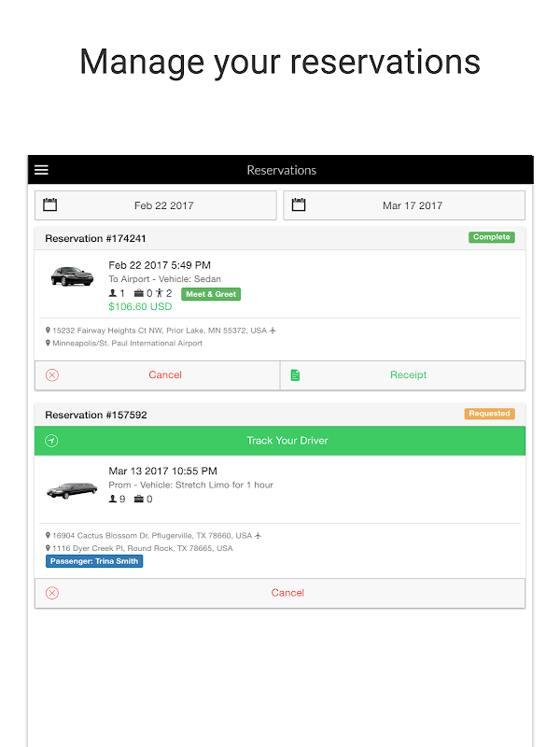The height and width of the screenshot is (747, 560).
Task: Click the Passenger: Trina Smith tag
Action: point(94,561)
